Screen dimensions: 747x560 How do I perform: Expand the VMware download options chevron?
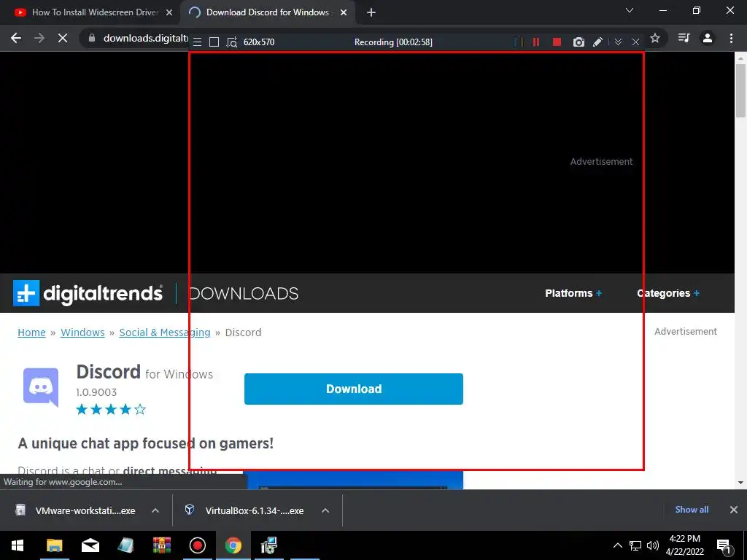(x=155, y=510)
